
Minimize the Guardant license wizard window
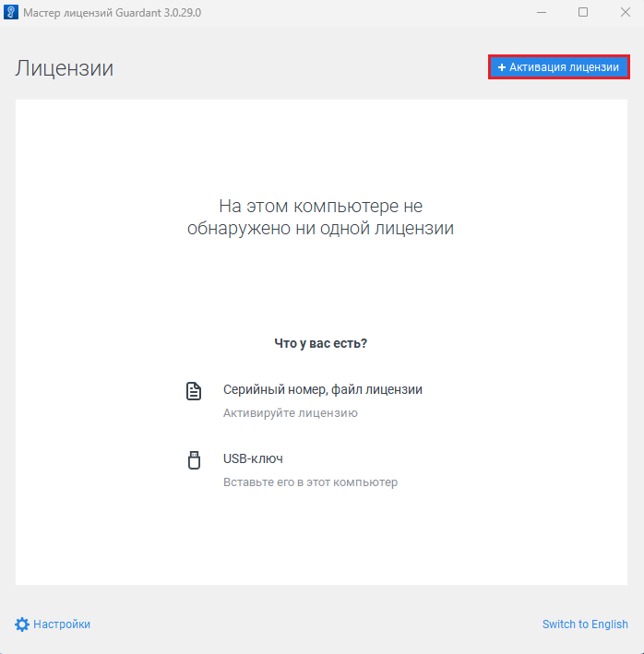pos(541,13)
